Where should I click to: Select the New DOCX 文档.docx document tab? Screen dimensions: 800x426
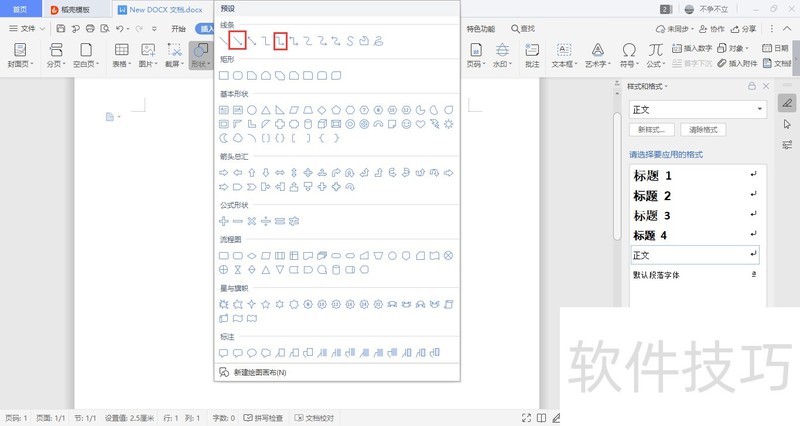point(161,9)
